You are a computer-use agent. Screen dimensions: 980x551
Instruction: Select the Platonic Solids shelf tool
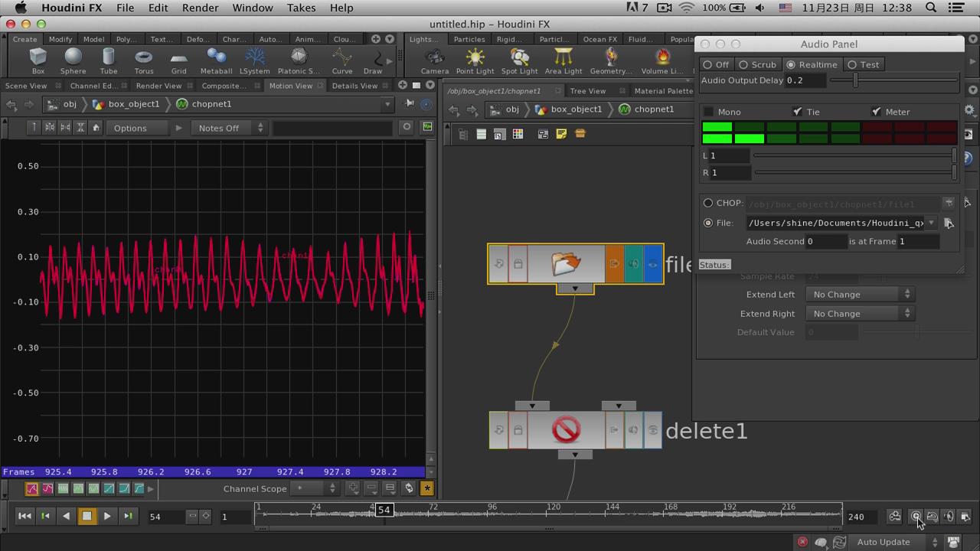click(x=299, y=61)
